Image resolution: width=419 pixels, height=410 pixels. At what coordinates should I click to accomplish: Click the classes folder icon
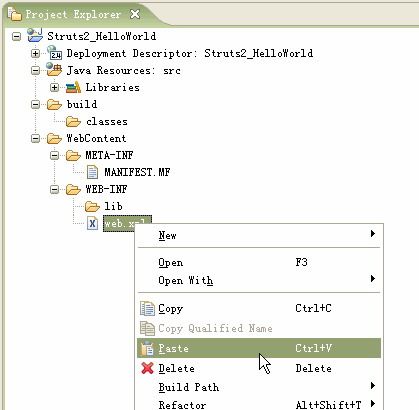[73, 122]
